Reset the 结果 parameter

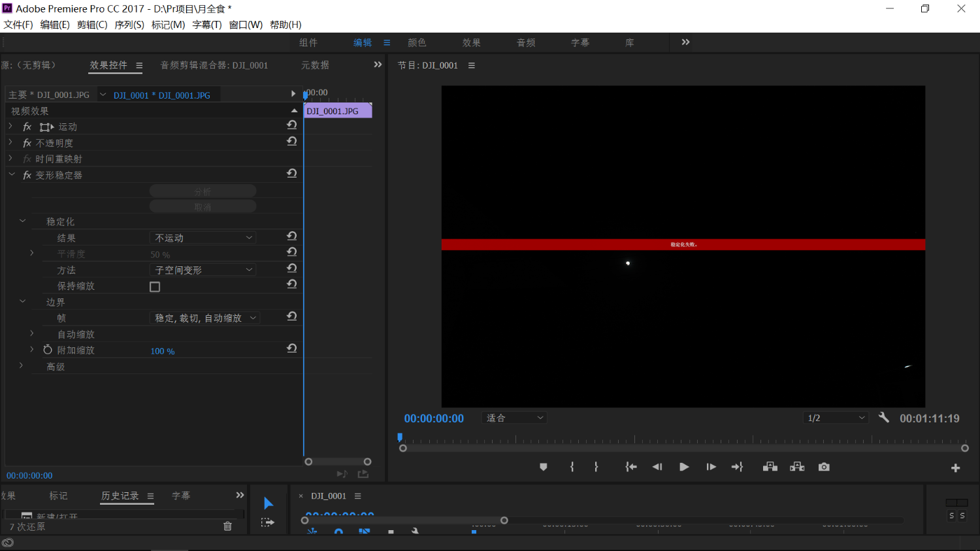click(x=292, y=236)
